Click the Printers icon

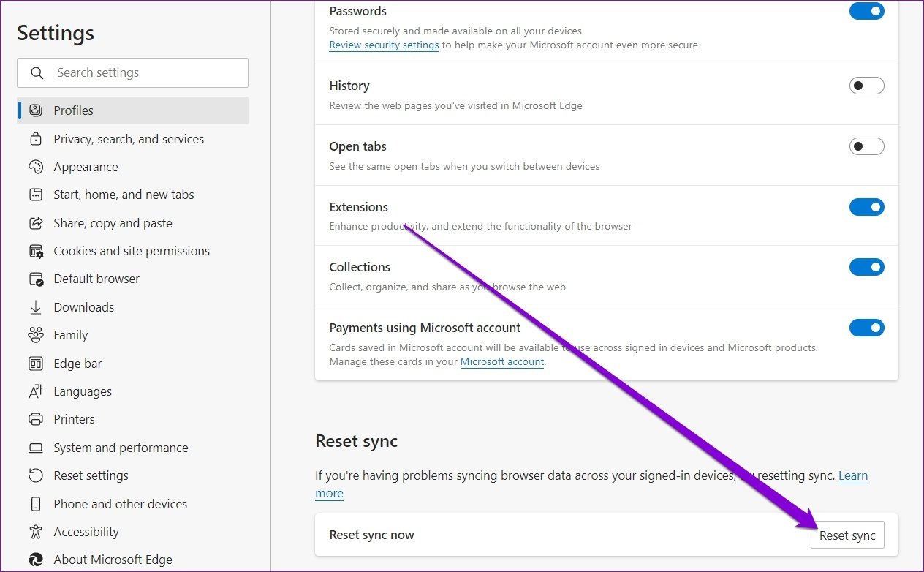36,419
